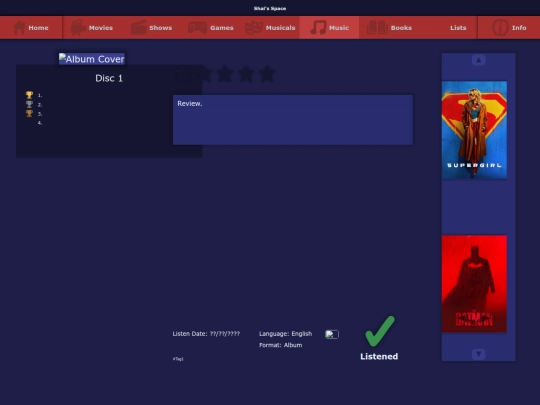Click the sidebar down arrow
Image resolution: width=540 pixels, height=405 pixels.
pyautogui.click(x=478, y=354)
